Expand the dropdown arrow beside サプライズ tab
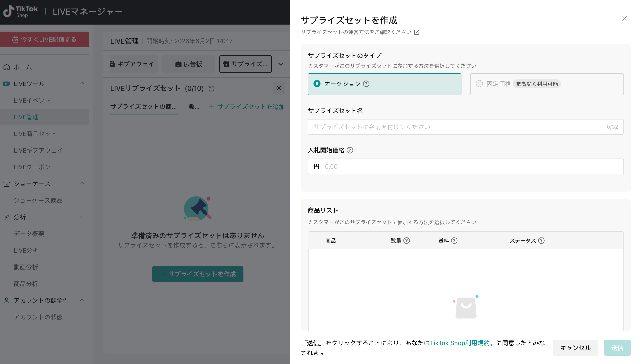Screen dimensions: 641x364 (x=281, y=64)
